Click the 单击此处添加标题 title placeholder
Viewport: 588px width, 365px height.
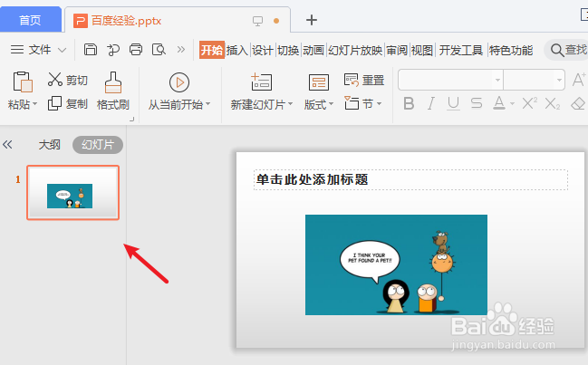pyautogui.click(x=410, y=179)
